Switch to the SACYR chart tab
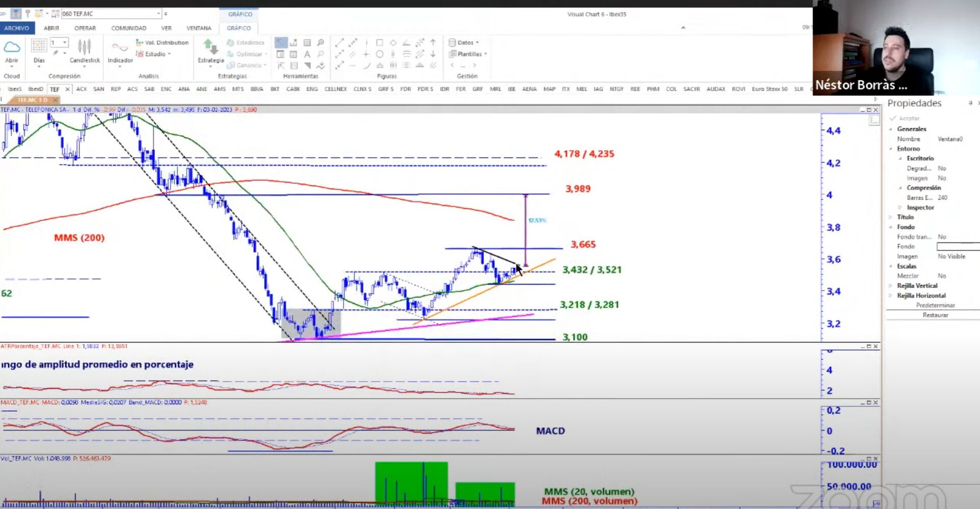The width and height of the screenshot is (980, 509). click(691, 89)
